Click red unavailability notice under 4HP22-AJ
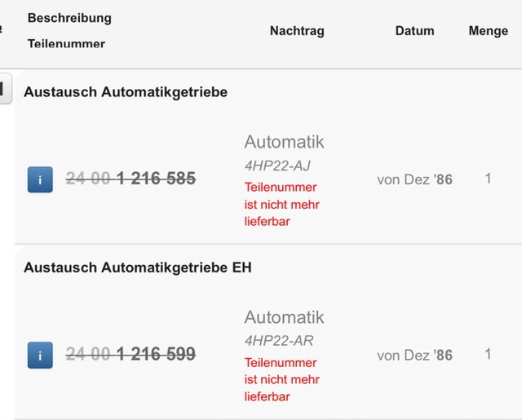This screenshot has width=522, height=420. tap(281, 204)
